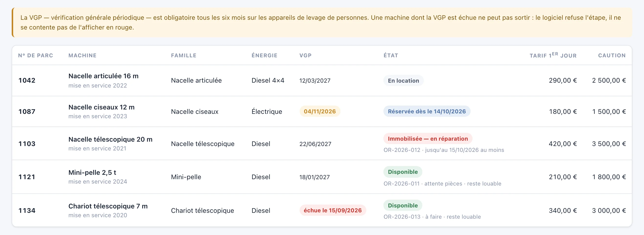Click the 'TARIF 1ER JOUR' column header
This screenshot has height=235, width=644.
[x=553, y=55]
